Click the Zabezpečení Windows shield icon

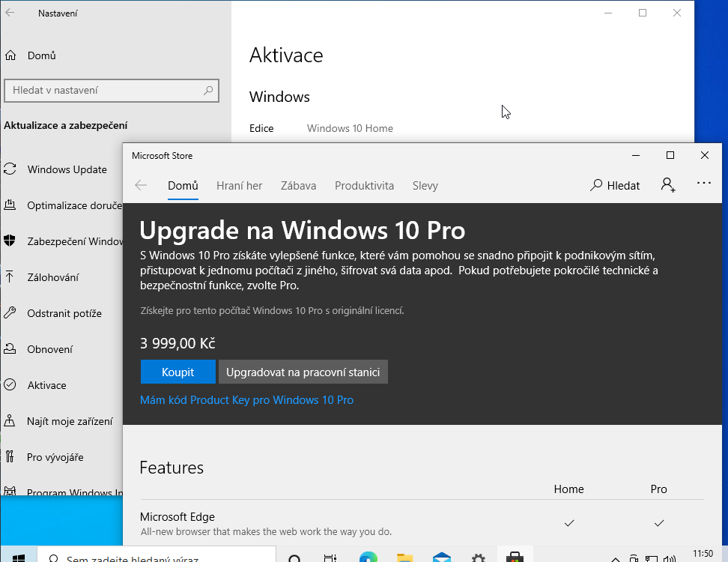click(x=10, y=241)
